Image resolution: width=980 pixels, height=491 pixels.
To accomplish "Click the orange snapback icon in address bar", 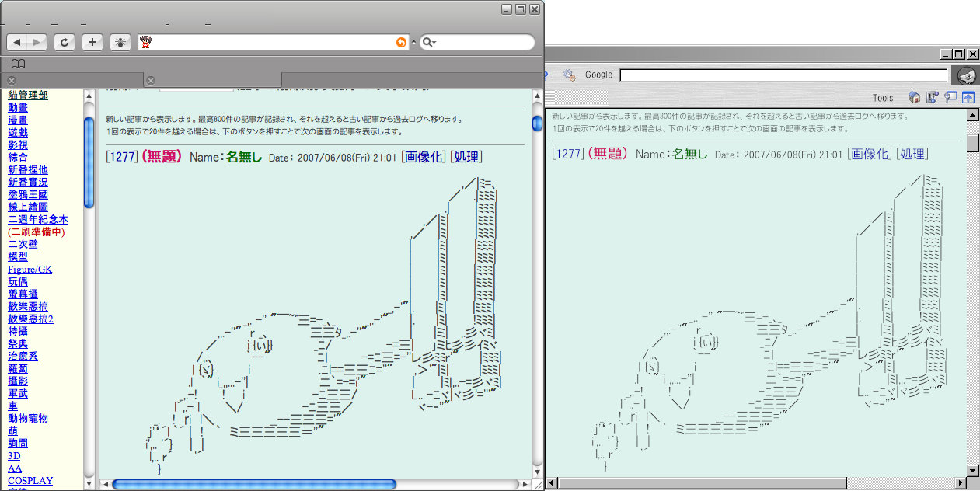I will [401, 42].
